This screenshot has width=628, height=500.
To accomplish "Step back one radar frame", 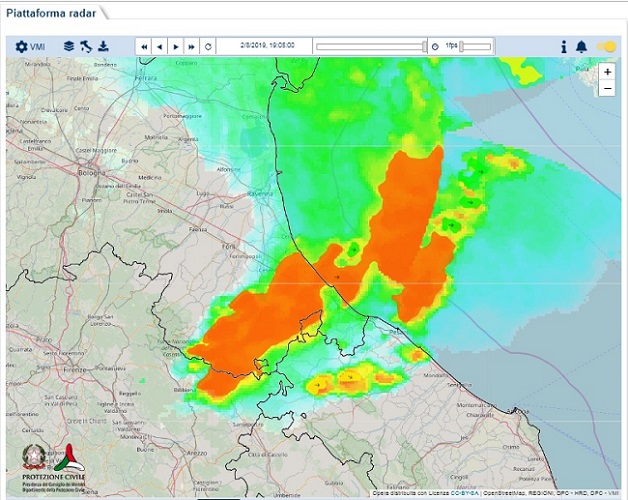I will 160,46.
